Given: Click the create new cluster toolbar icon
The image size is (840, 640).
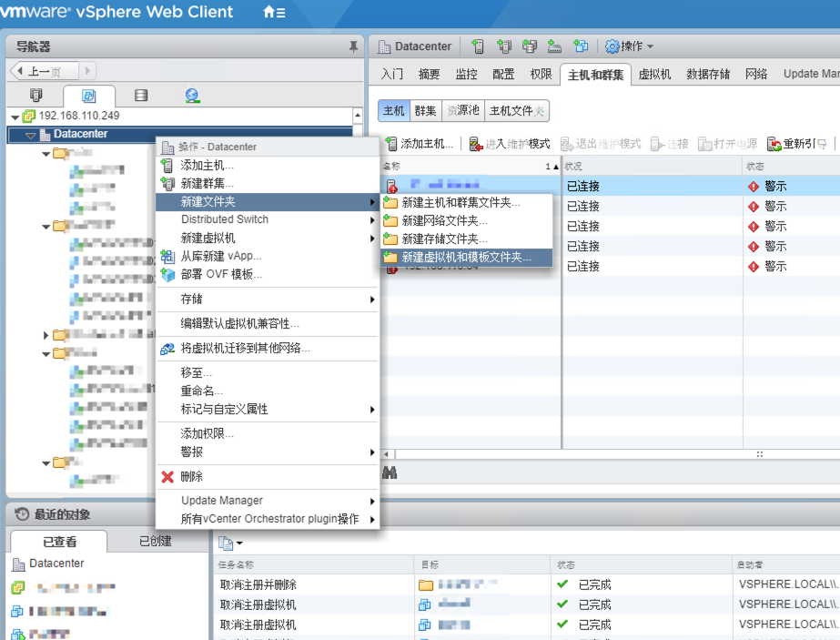Looking at the screenshot, I should (503, 46).
